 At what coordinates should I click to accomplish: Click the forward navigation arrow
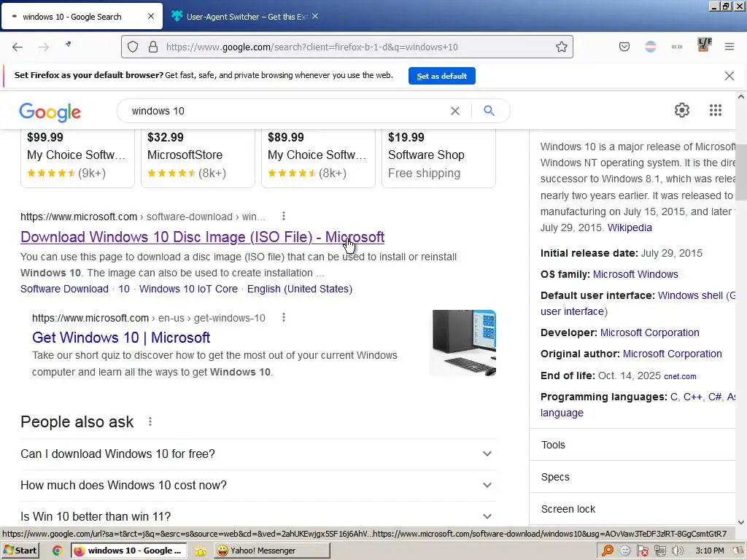pyautogui.click(x=44, y=47)
